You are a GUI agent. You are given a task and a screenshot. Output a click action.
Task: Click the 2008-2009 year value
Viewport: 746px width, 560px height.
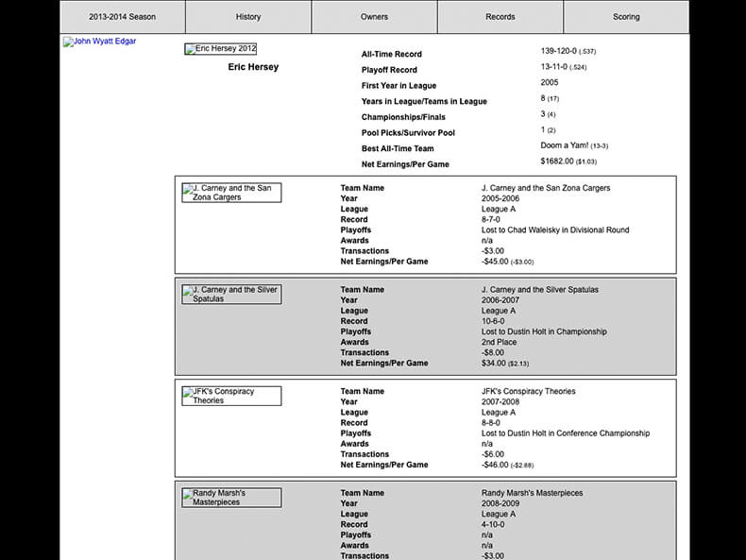pos(501,503)
